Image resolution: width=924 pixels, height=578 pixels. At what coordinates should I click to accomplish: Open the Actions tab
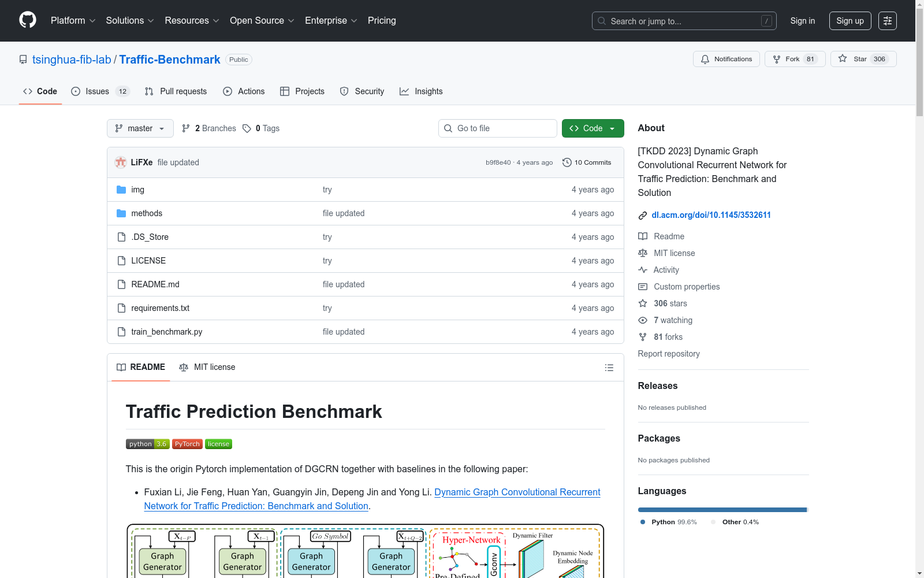click(x=244, y=91)
